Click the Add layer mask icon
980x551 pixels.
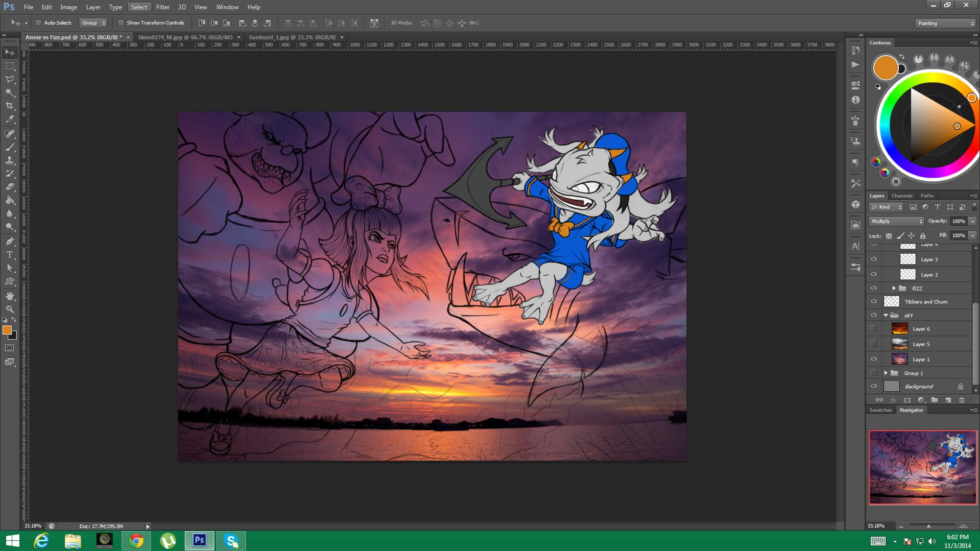point(907,400)
